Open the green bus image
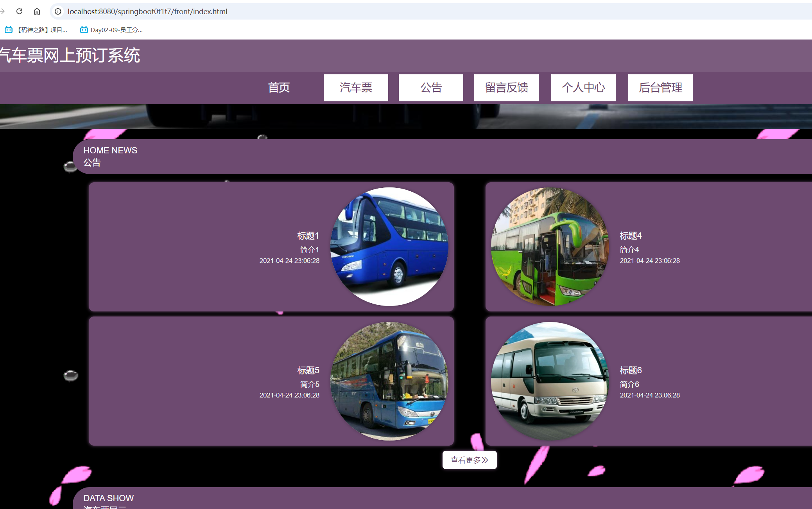Screen dimensions: 812x509 click(550, 246)
